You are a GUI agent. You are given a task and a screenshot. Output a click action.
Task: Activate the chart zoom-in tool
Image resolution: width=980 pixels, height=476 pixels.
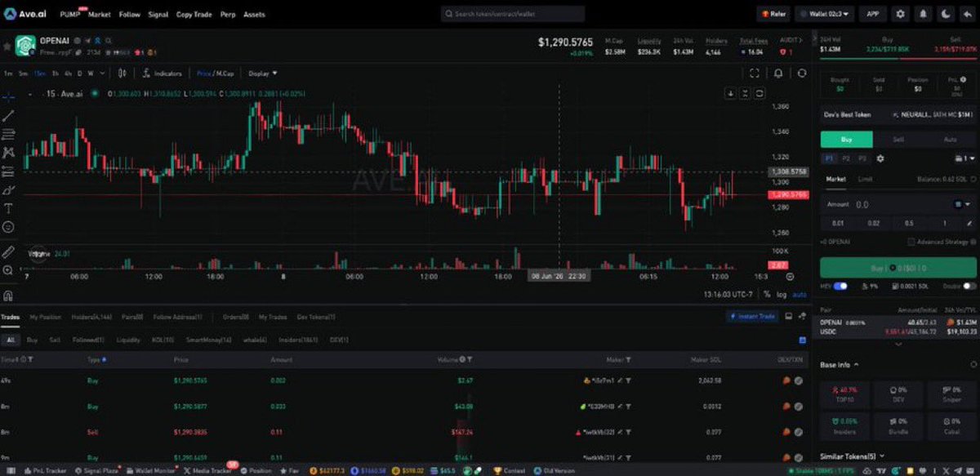[x=9, y=269]
